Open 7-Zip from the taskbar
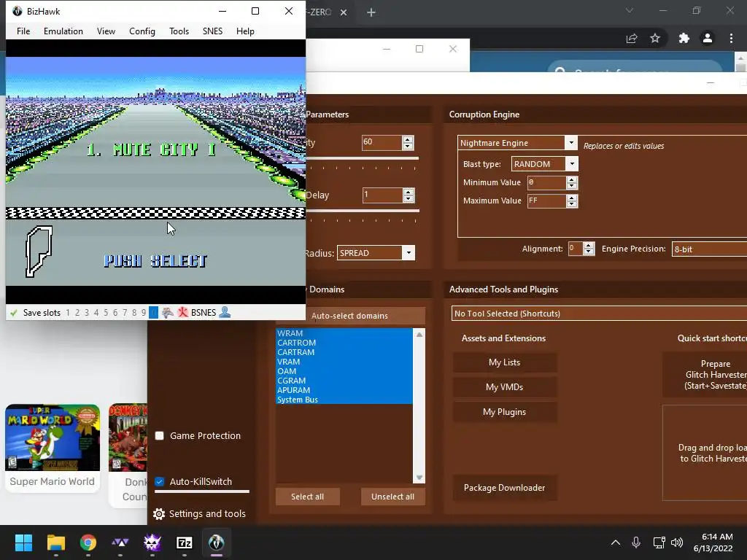Screen dimensions: 747x560 (x=185, y=542)
